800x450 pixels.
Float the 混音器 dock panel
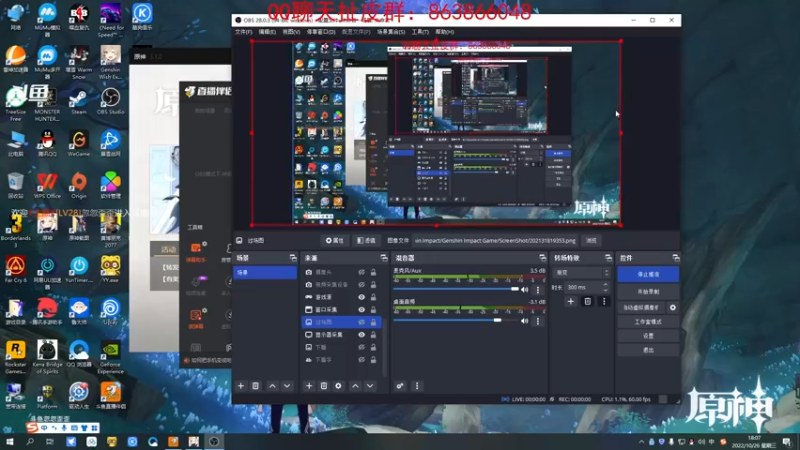tap(542, 258)
